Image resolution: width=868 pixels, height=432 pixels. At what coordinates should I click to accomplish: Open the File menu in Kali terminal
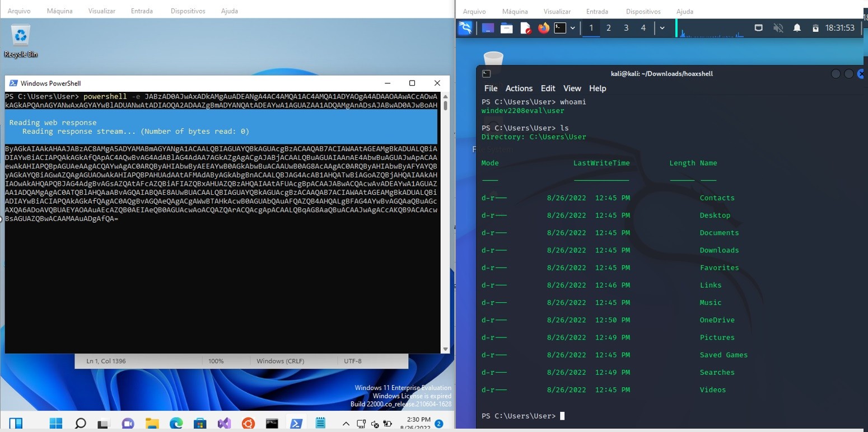coord(491,88)
